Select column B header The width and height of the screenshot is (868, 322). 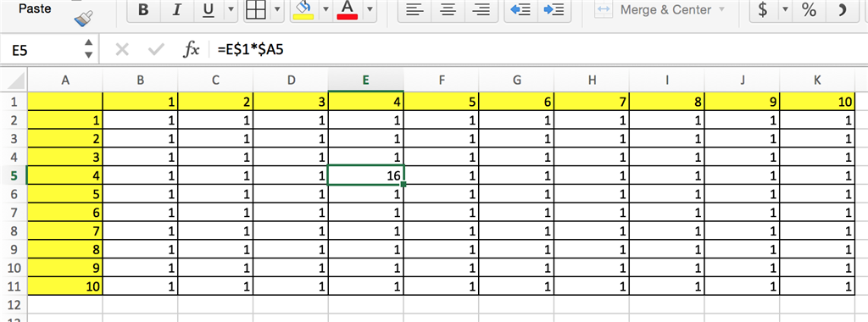[141, 80]
